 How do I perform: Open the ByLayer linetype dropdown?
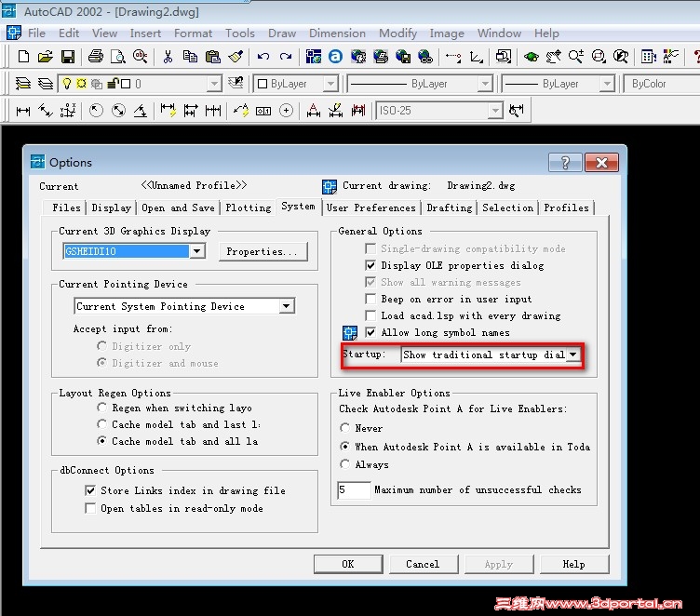point(485,84)
